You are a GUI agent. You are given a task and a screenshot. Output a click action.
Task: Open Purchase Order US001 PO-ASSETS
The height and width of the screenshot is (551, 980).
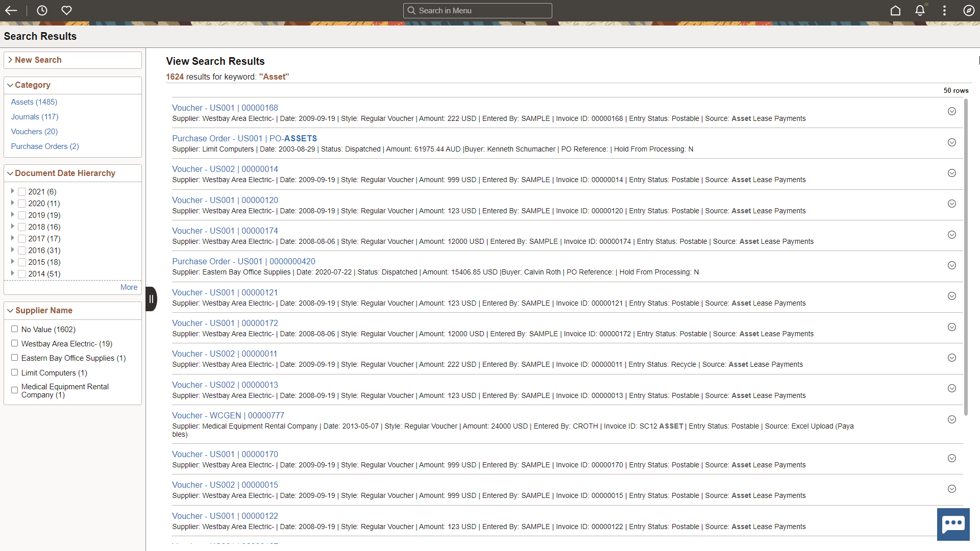tap(244, 138)
